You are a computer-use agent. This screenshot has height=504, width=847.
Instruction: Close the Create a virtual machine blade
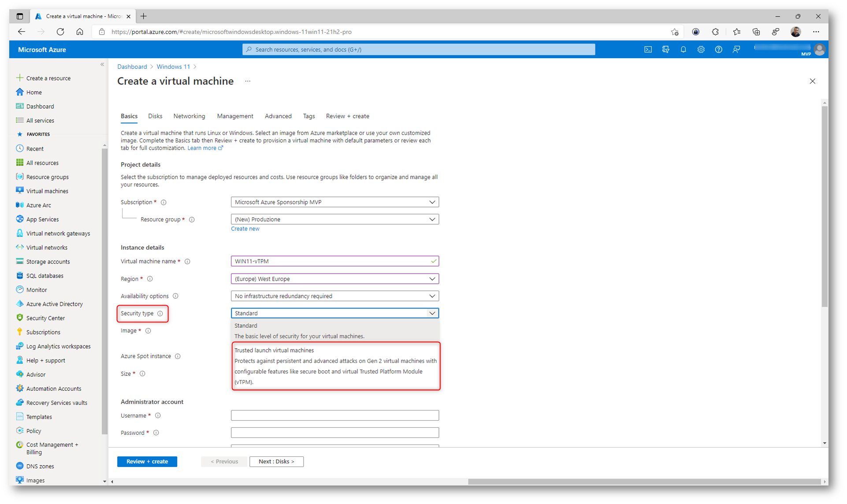812,81
